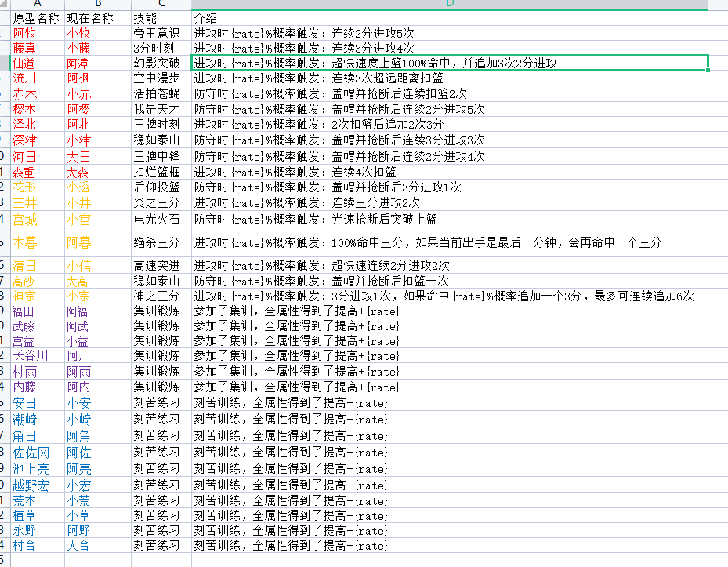
Task: Select 神宗 description cell about 3分追加
Action: (x=450, y=296)
